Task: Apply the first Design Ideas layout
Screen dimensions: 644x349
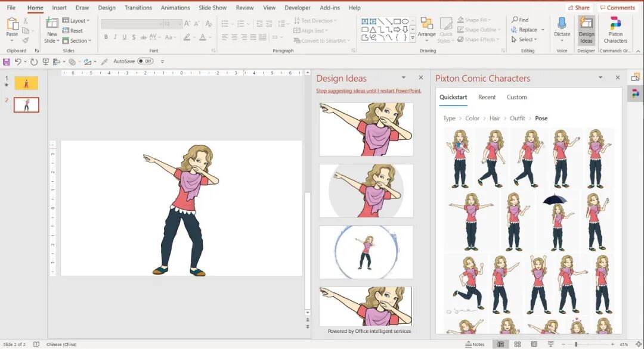Action: [366, 129]
